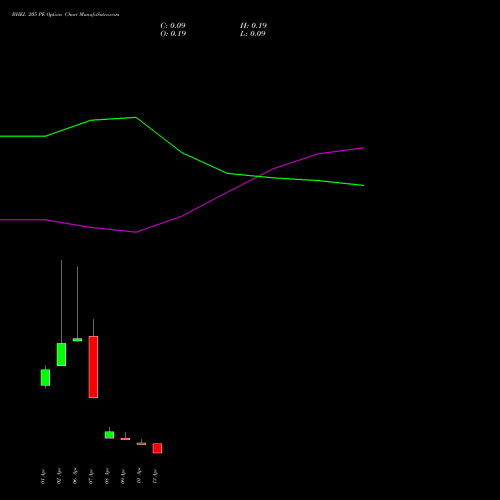Click the tall red candlestick body

(x=93, y=367)
